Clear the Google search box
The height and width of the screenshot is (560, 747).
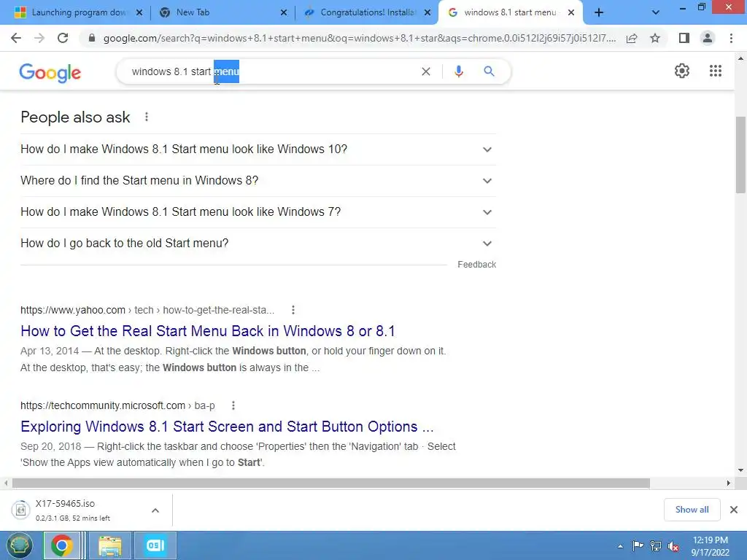[426, 71]
